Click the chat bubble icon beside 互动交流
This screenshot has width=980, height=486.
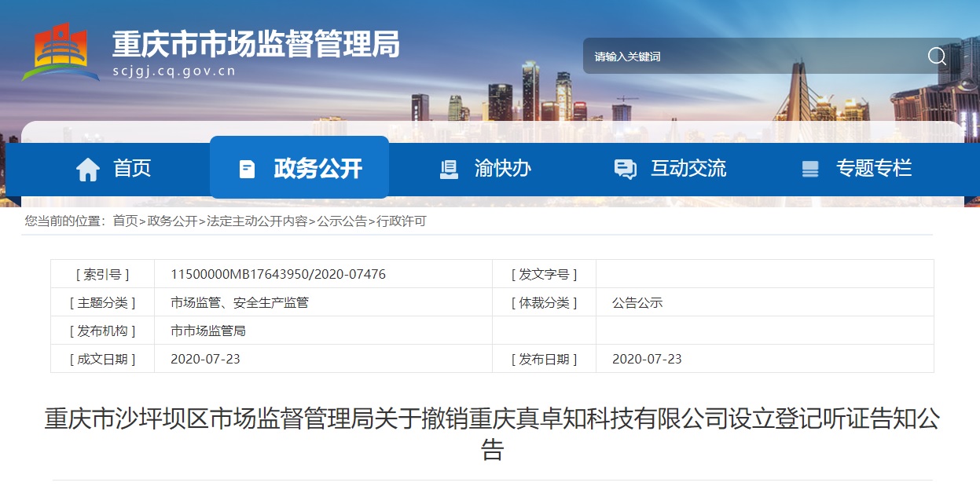pyautogui.click(x=625, y=169)
